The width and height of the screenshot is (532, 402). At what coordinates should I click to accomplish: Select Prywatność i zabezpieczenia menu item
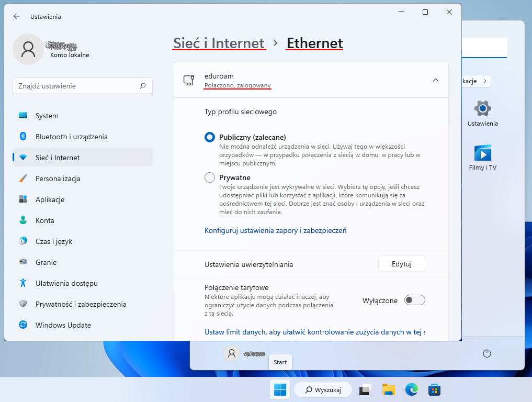(x=81, y=304)
